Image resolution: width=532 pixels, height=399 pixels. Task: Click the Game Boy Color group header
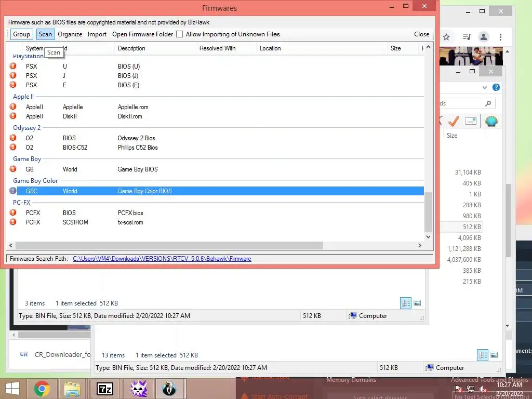pyautogui.click(x=35, y=180)
